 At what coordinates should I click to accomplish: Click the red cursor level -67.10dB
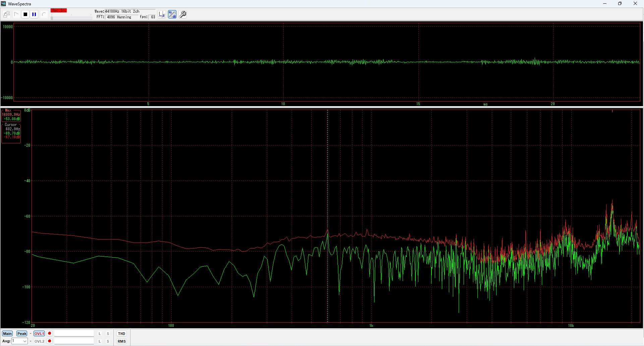pyautogui.click(x=12, y=137)
